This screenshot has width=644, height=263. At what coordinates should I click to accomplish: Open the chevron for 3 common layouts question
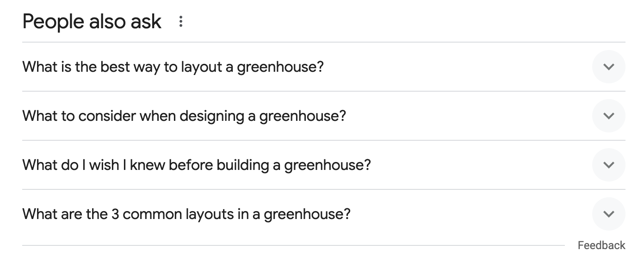tap(608, 214)
